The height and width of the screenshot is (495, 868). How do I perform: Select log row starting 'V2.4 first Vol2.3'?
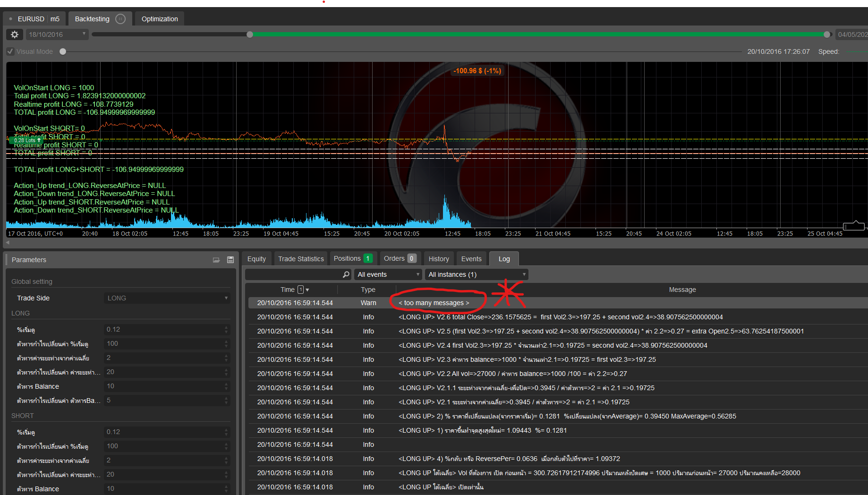click(x=558, y=345)
